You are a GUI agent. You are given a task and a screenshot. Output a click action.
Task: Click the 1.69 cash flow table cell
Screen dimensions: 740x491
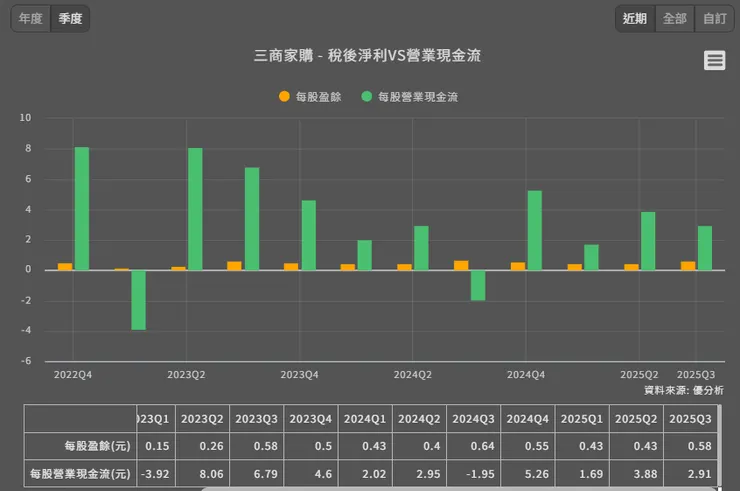click(x=582, y=474)
